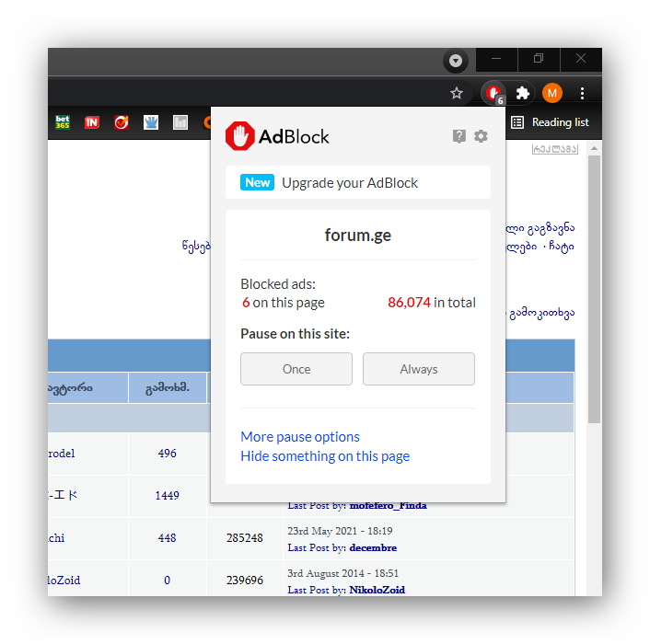Click the რეკლამა label at top right
Viewport: 650px width, 644px height.
(x=554, y=149)
